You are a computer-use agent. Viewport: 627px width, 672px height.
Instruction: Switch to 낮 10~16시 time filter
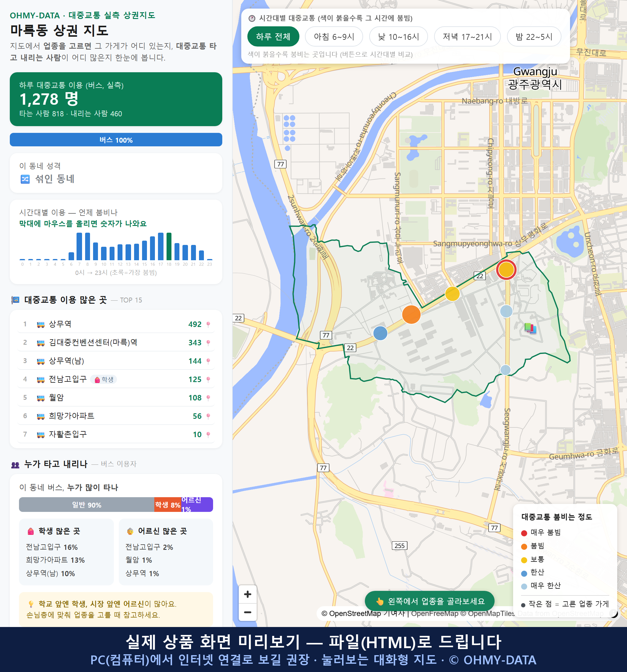[399, 36]
